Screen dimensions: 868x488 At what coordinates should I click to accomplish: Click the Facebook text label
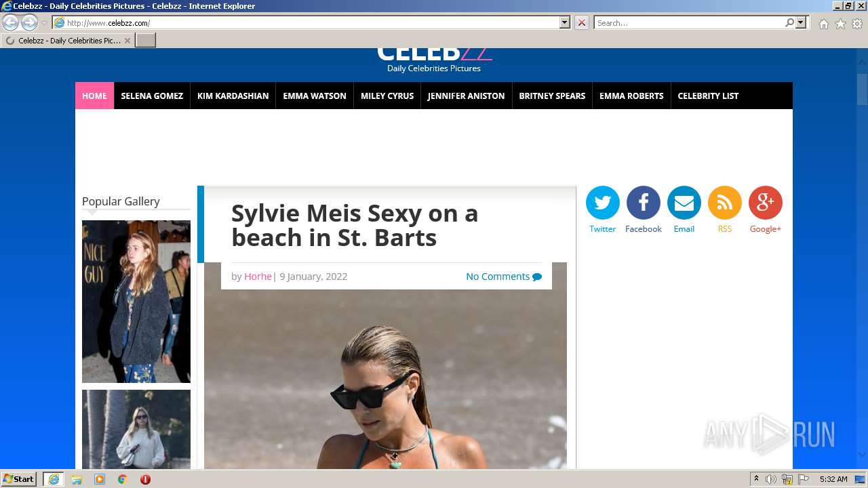(x=643, y=229)
